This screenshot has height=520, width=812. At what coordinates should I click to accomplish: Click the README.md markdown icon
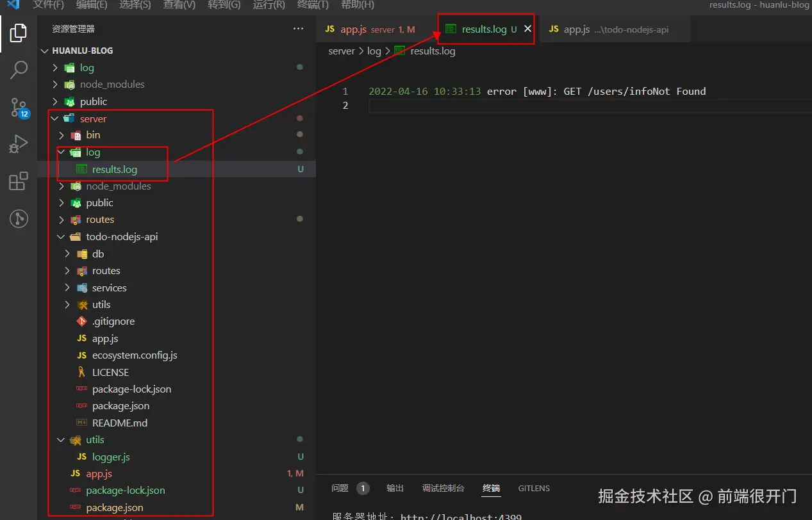pos(81,423)
